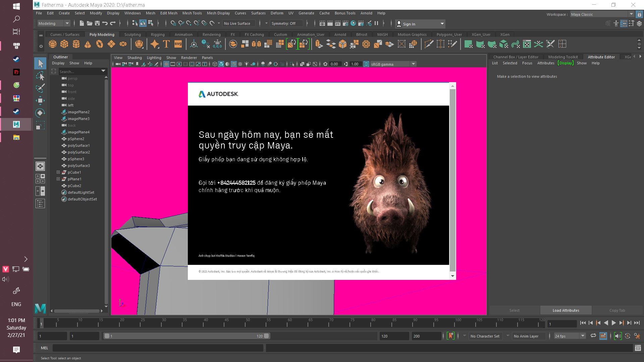Expand the pPlane1 outliner item

click(58, 179)
